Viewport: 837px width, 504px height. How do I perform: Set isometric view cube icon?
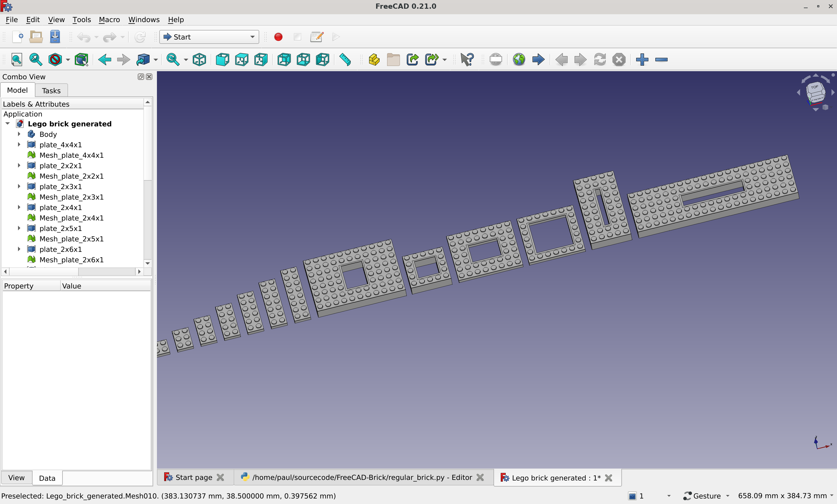[199, 60]
